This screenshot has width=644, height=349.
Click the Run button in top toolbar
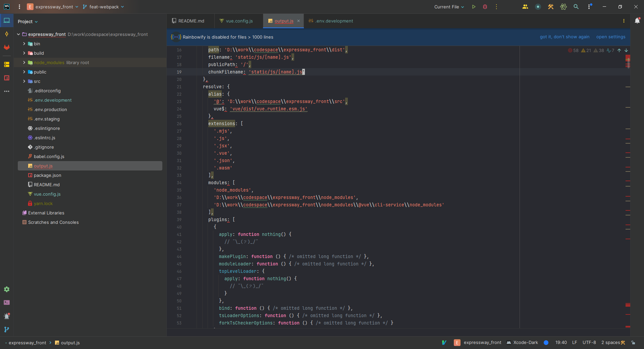[474, 7]
